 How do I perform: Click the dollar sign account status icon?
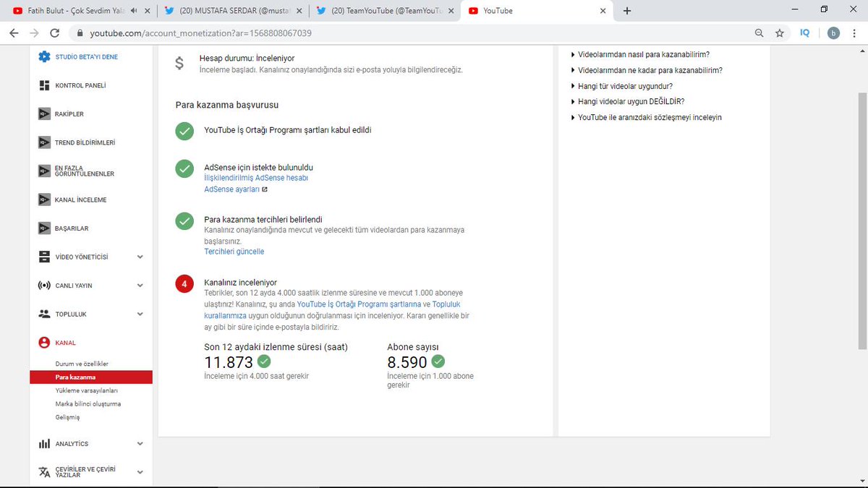click(179, 64)
